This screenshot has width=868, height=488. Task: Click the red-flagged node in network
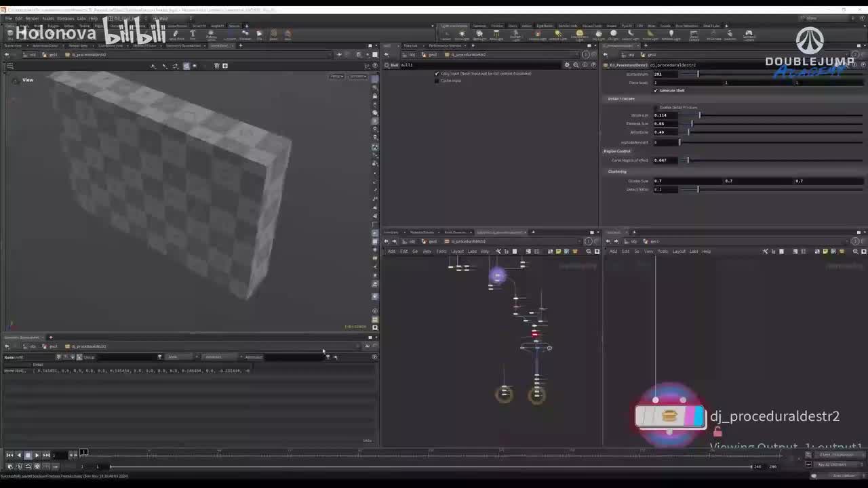click(534, 333)
